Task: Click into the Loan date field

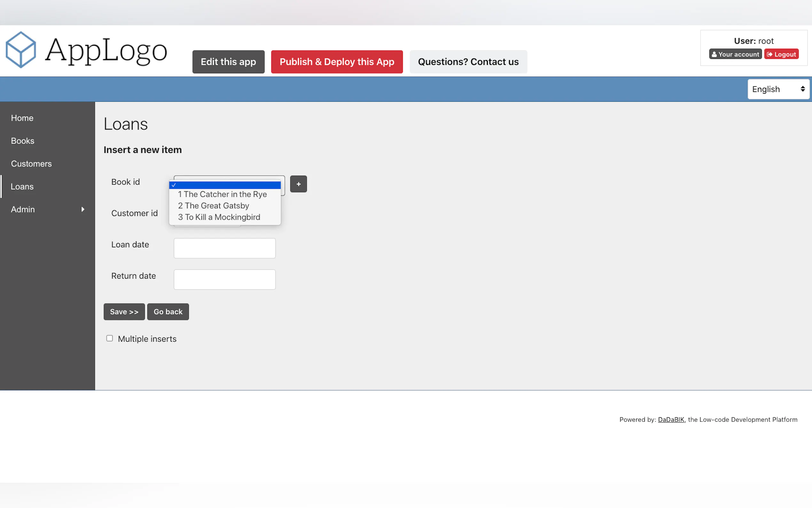Action: point(224,248)
